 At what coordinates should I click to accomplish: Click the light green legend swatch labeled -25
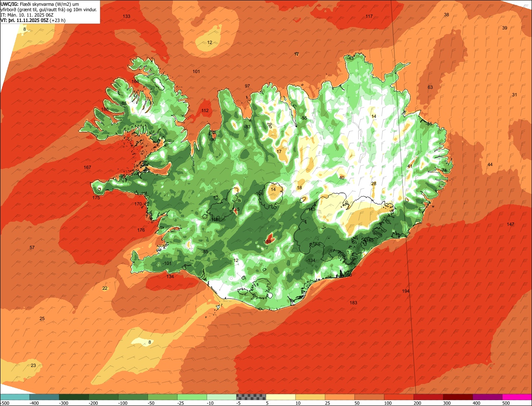(192, 397)
